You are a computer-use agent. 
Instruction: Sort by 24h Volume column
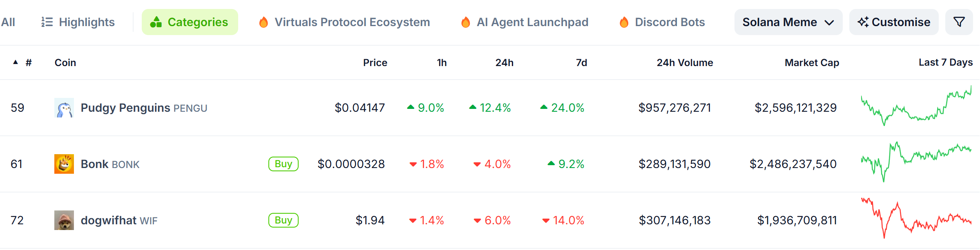tap(685, 62)
